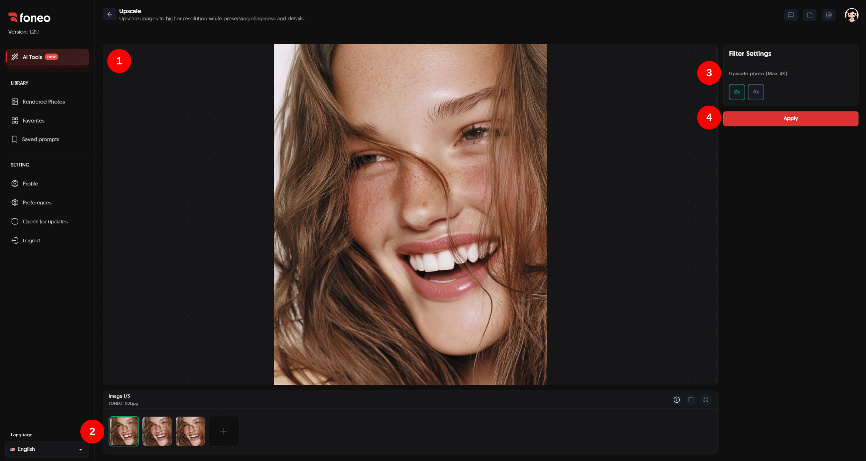Select the third image thumbnail

click(190, 432)
